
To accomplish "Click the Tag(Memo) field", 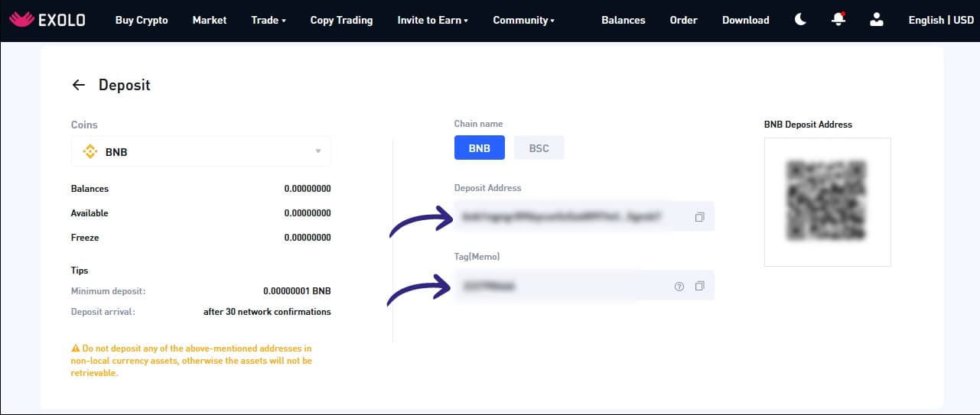I will point(584,285).
